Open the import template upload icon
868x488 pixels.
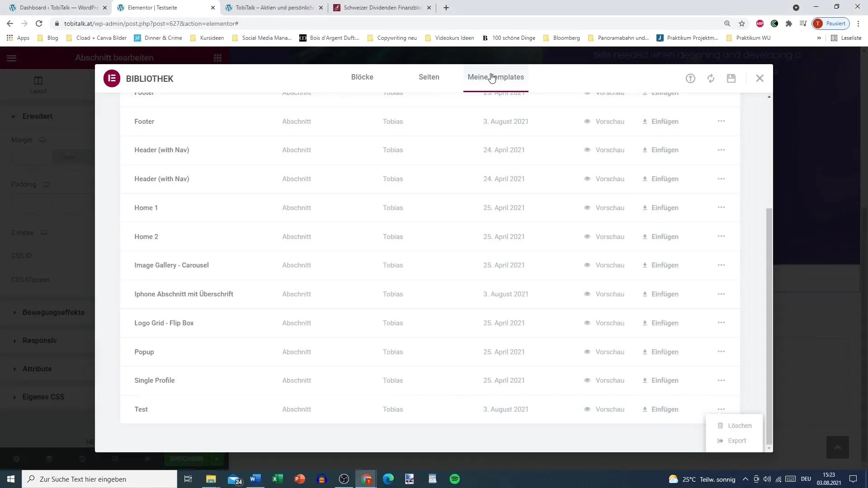690,78
